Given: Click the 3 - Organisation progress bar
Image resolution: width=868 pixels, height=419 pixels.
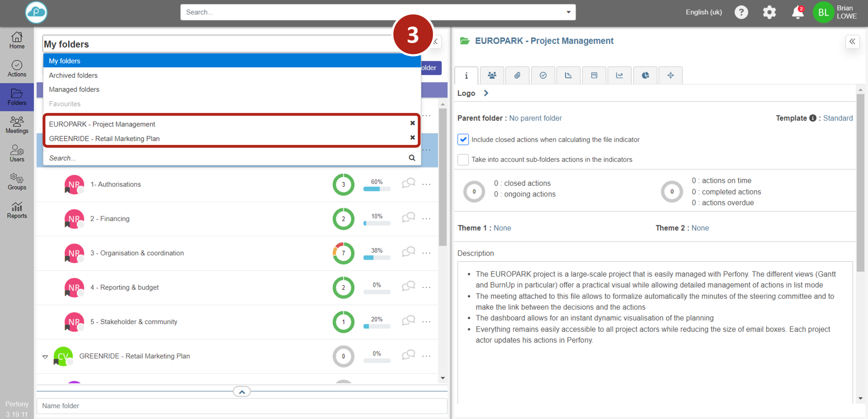Looking at the screenshot, I should [376, 258].
